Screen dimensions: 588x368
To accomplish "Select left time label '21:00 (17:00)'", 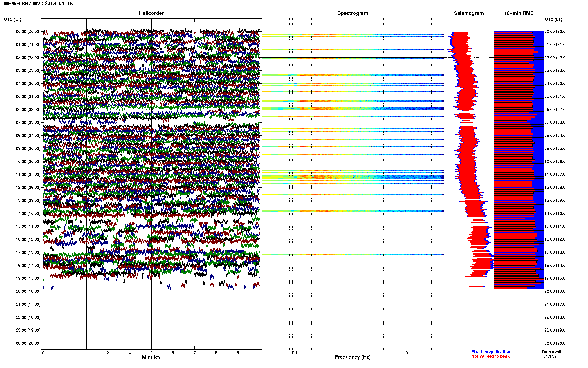I will tap(28, 304).
